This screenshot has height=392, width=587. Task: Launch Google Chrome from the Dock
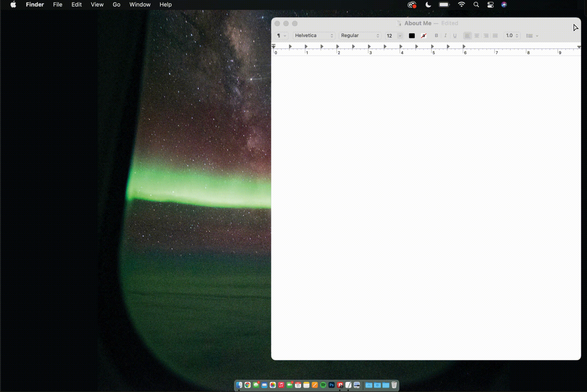[248, 385]
